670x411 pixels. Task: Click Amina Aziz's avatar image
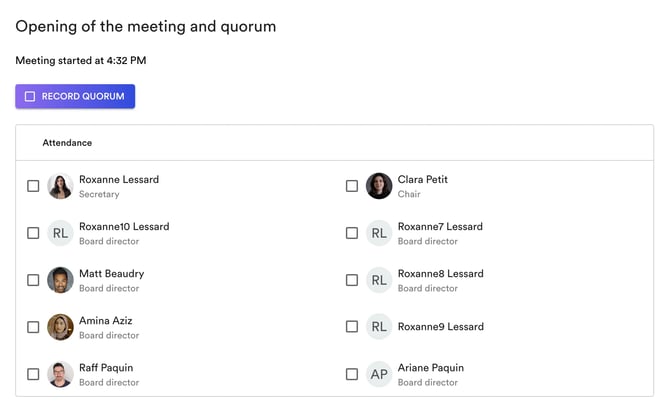60,327
